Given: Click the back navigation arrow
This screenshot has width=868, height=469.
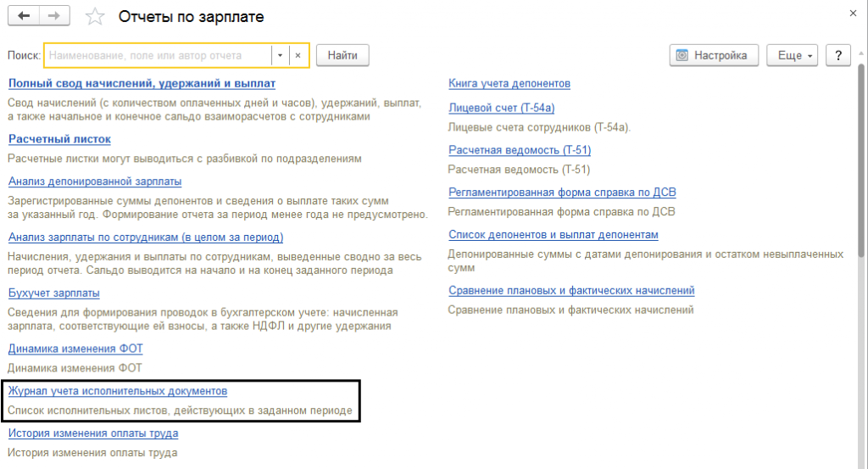Looking at the screenshot, I should [x=23, y=16].
